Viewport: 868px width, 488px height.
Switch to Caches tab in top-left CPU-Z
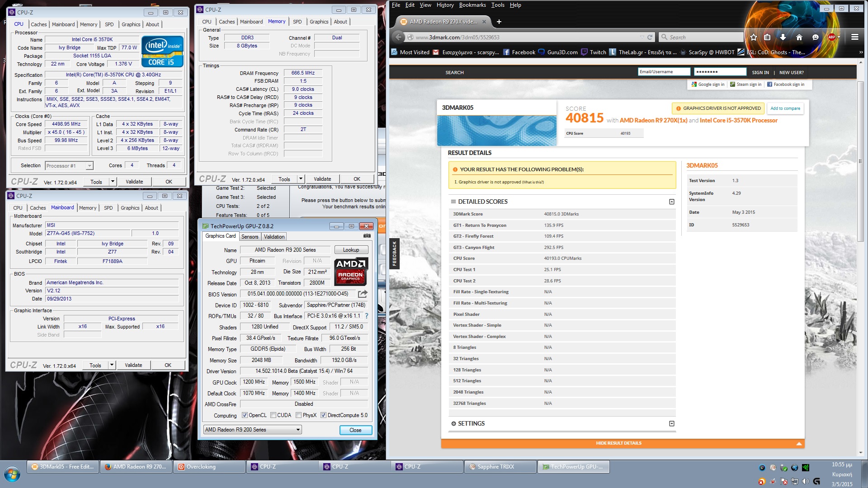click(39, 24)
